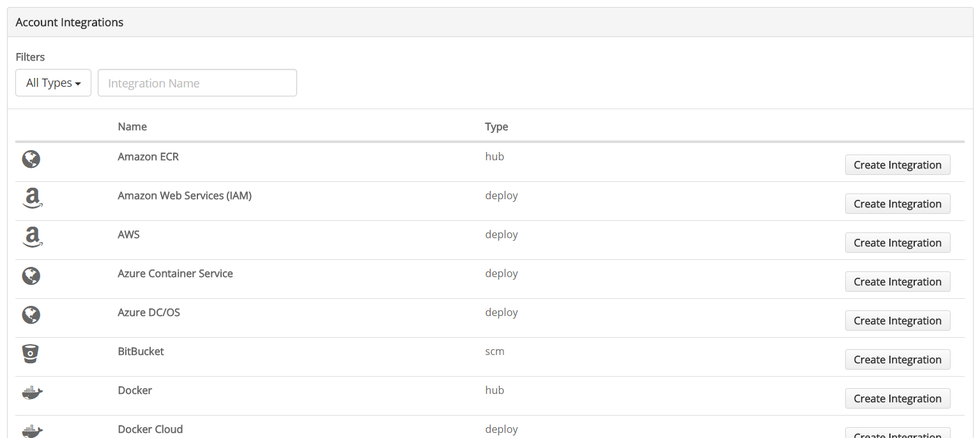The height and width of the screenshot is (438, 980).
Task: Click the globe icon beside Amazon ECR
Action: pyautogui.click(x=31, y=159)
